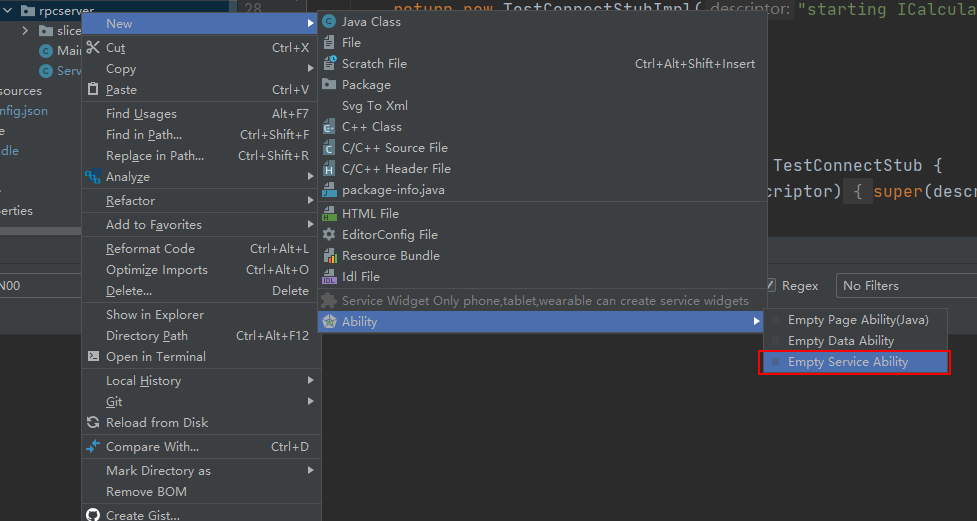Click the Open in Terminal icon
The image size is (977, 521).
pyautogui.click(x=93, y=356)
